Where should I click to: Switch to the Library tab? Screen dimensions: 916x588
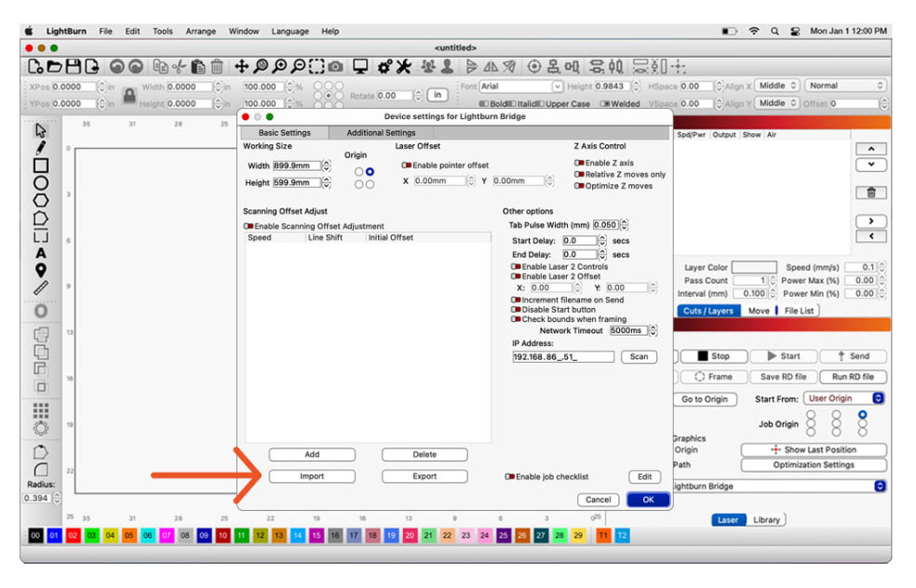pyautogui.click(x=766, y=520)
